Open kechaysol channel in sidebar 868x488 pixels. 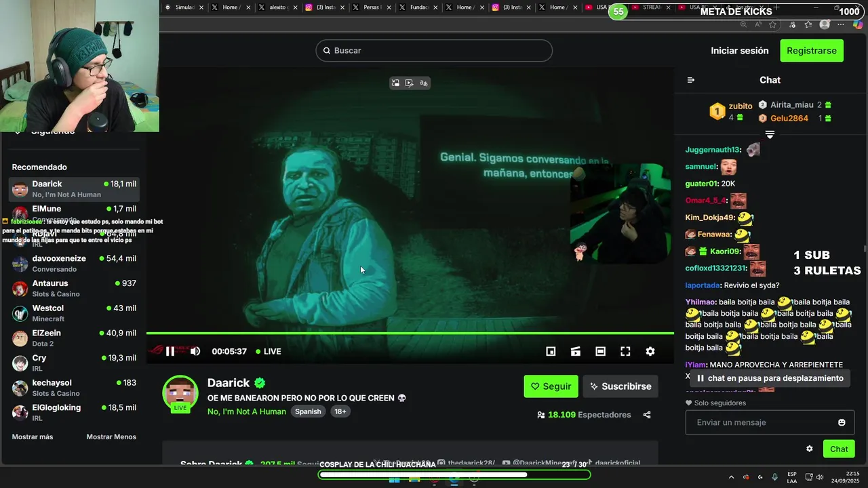pos(74,388)
